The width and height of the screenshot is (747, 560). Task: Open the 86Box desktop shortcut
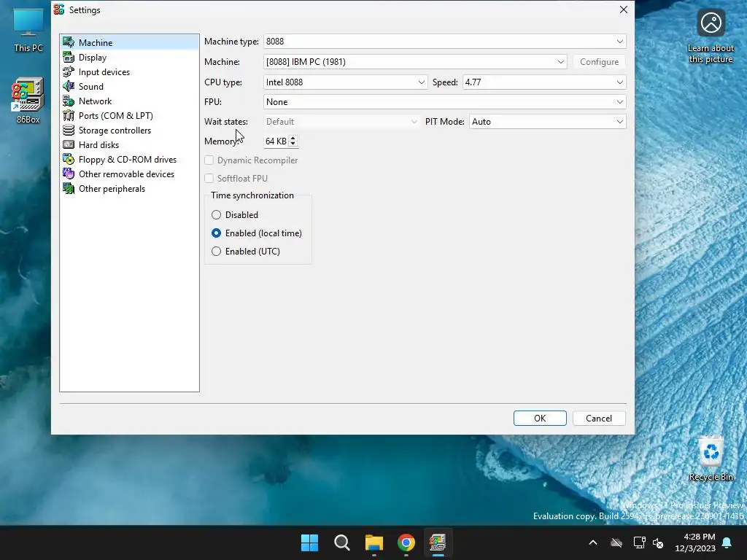click(x=28, y=100)
